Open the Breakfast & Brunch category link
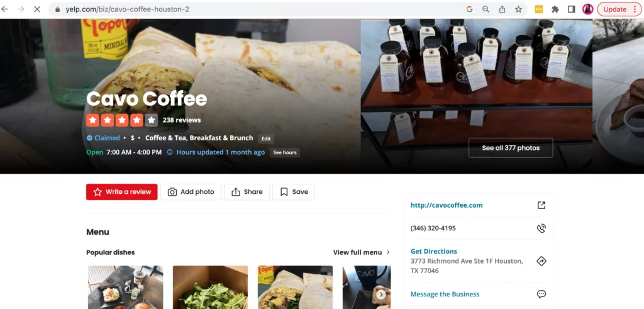This screenshot has height=309, width=644. point(221,138)
